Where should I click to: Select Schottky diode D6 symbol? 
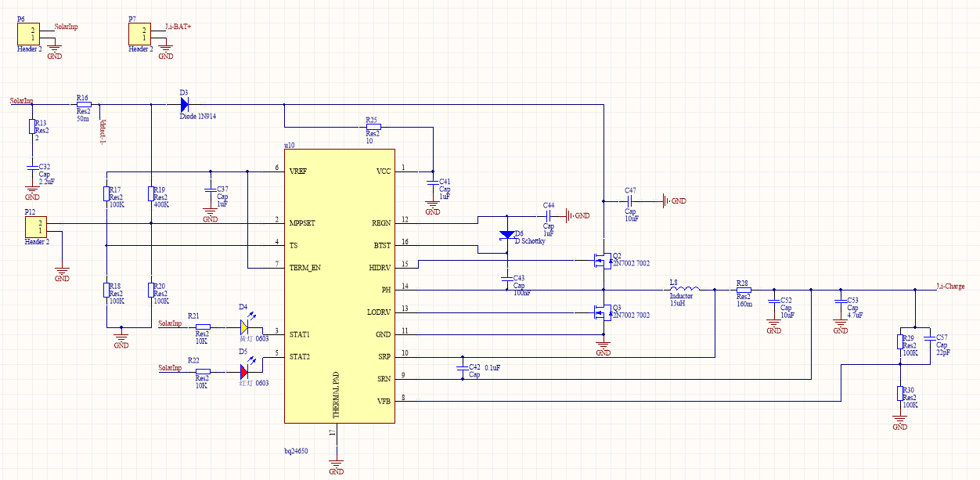[x=506, y=235]
